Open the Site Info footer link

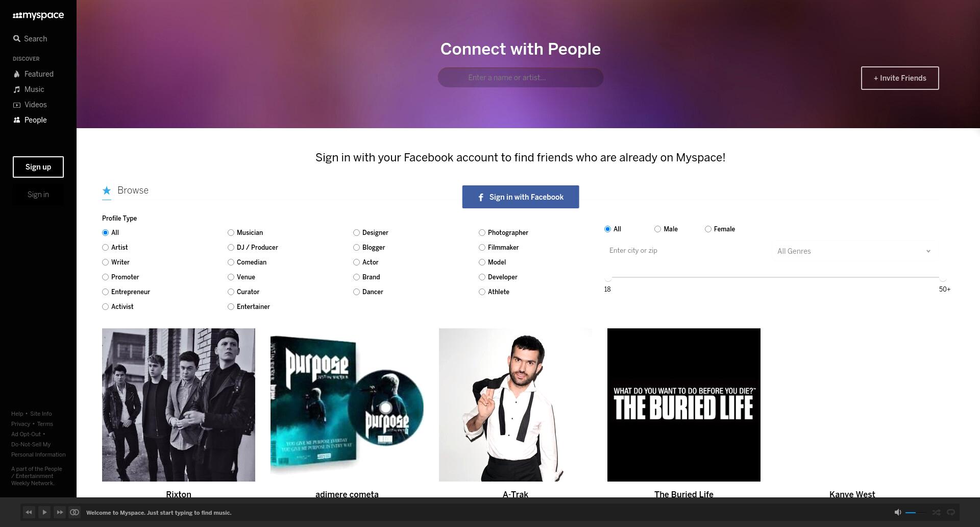[41, 414]
